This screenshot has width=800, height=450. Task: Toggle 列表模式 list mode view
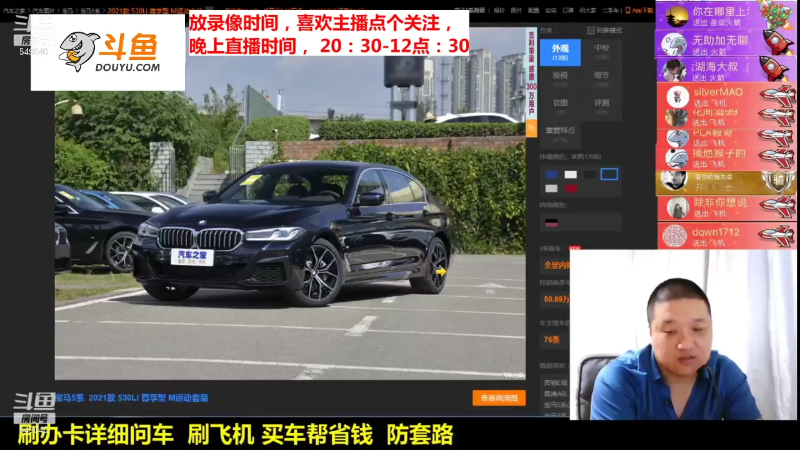point(605,31)
